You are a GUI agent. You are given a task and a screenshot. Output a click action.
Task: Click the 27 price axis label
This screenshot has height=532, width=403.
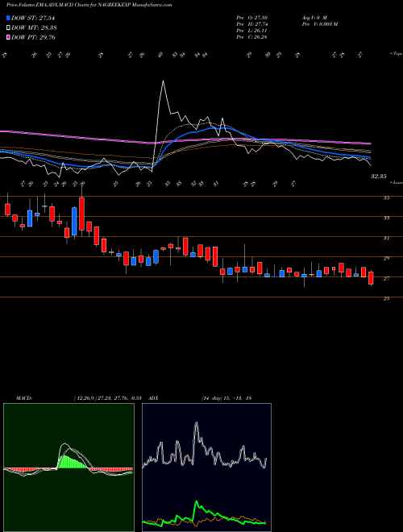point(386,279)
